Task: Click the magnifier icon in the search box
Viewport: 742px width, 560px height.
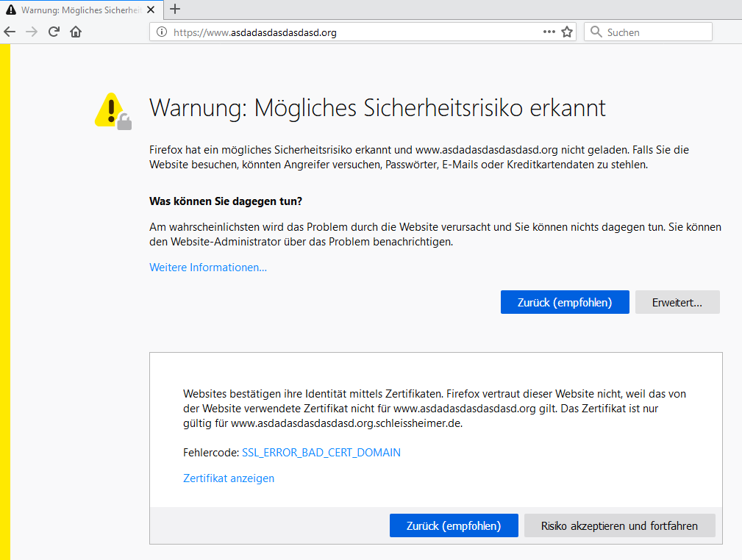Action: pos(596,32)
